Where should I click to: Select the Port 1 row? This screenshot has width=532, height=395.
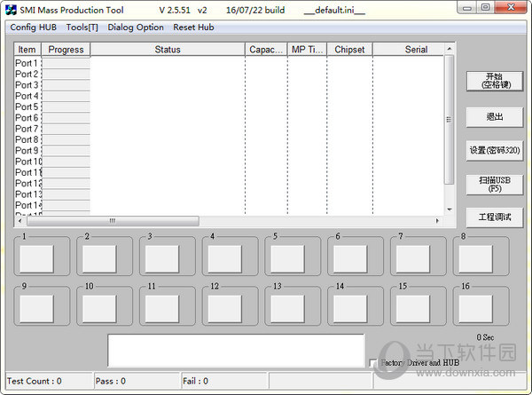(x=229, y=63)
